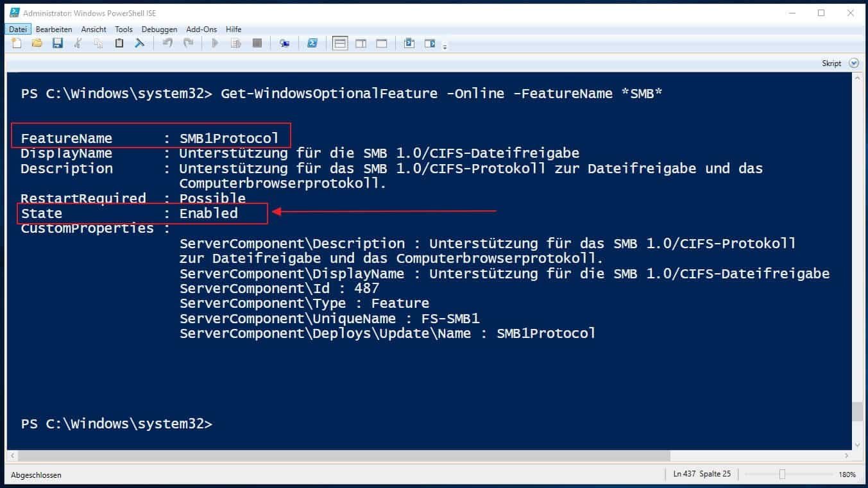The width and height of the screenshot is (868, 488).
Task: Switch to the script pane right layout
Action: (x=361, y=44)
